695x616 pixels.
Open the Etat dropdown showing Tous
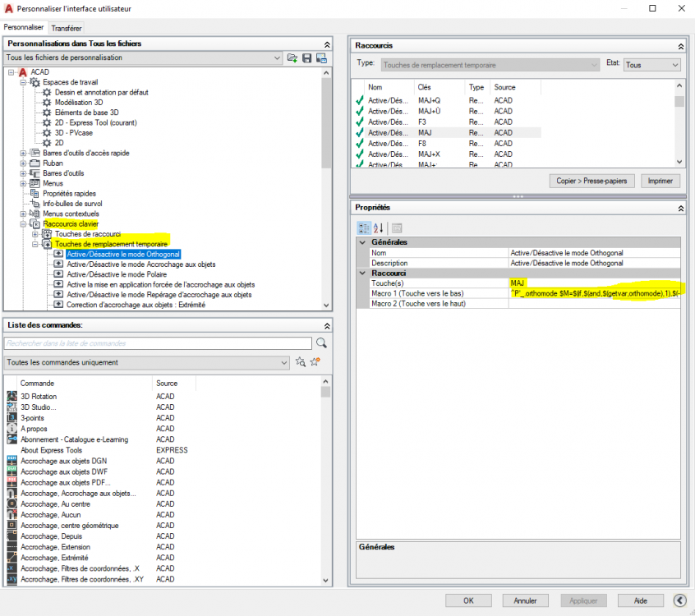click(x=651, y=65)
